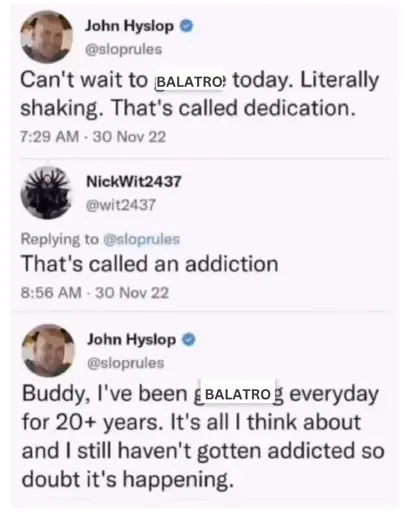Click John Hyslop's avatar on the last tweet

pyautogui.click(x=49, y=350)
